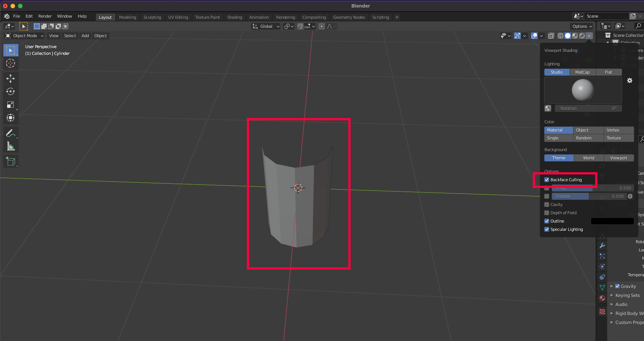Select the Select Box tool in toolbar
The height and width of the screenshot is (341, 644).
[x=11, y=50]
